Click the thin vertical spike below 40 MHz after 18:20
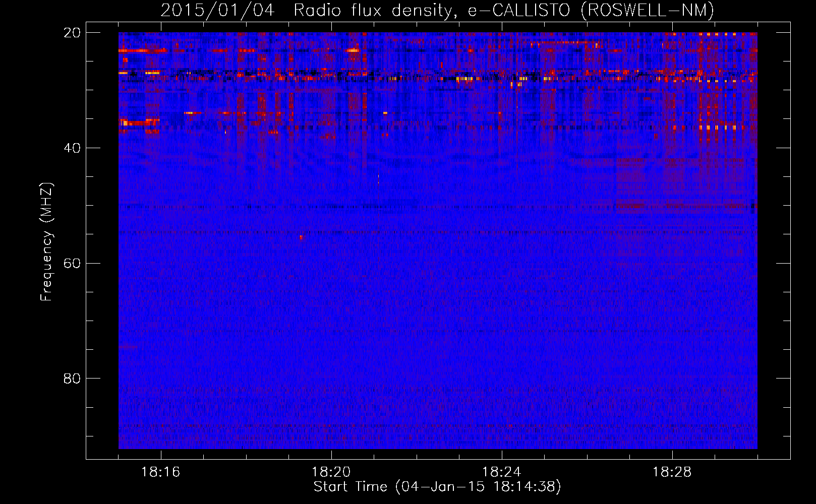Screen dimensions: 816x504 [x=378, y=202]
